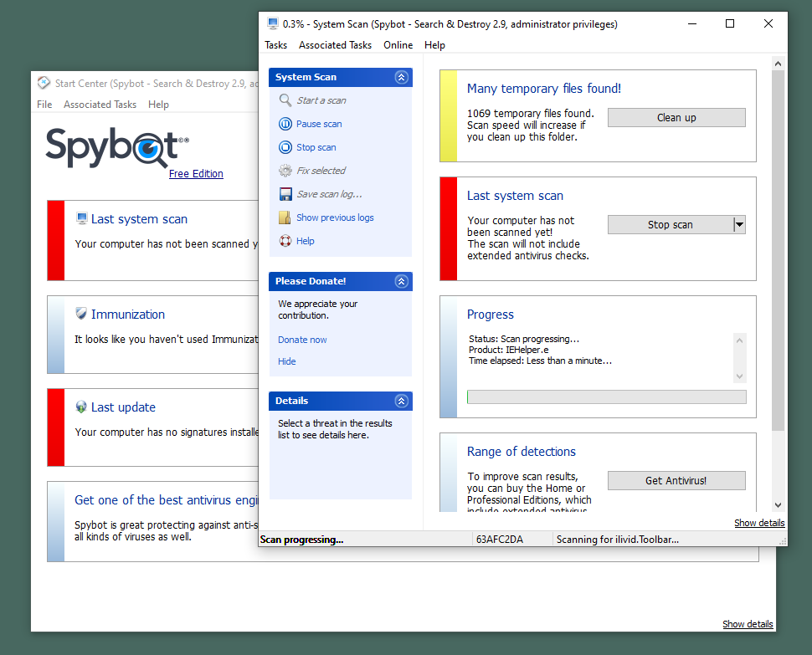Click the Stop scan button in Last system scan
Image resolution: width=812 pixels, height=655 pixels.
tap(670, 224)
